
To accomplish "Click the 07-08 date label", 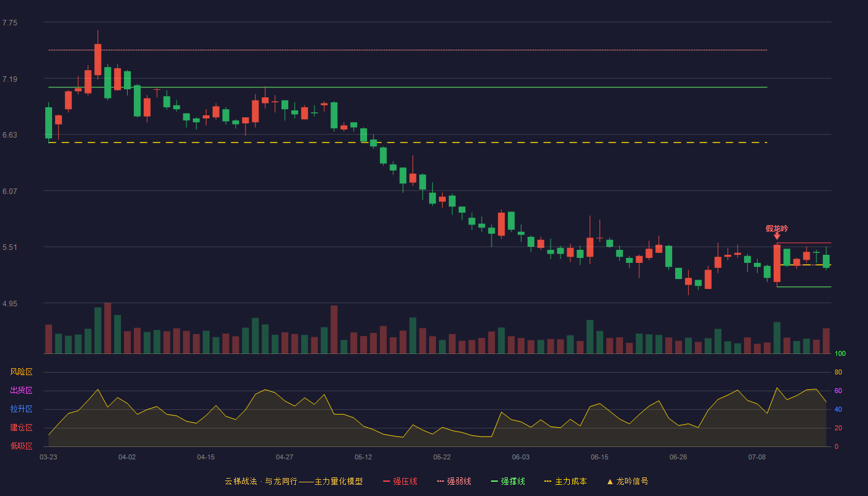I will pos(757,457).
